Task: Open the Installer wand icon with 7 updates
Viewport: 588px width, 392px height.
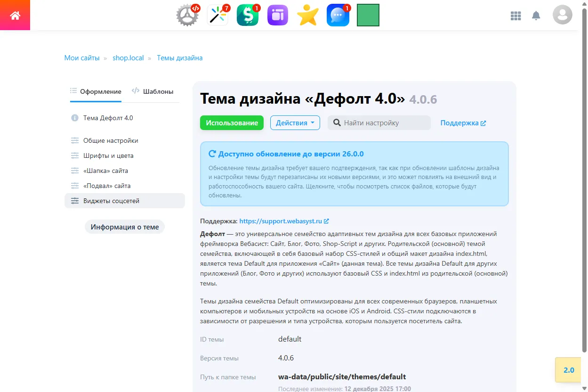Action: [217, 15]
